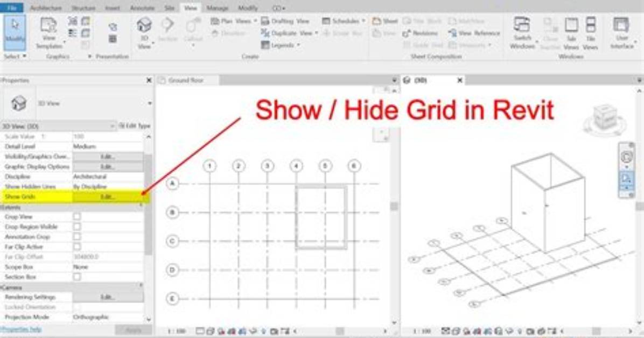Image resolution: width=644 pixels, height=338 pixels.
Task: Click the Guide Grid tool
Action: coord(422,45)
